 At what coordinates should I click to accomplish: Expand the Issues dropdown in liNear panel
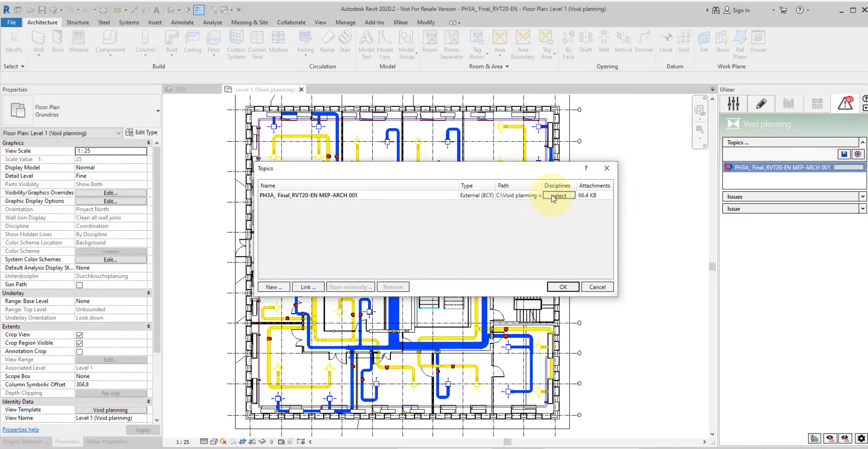(x=862, y=197)
